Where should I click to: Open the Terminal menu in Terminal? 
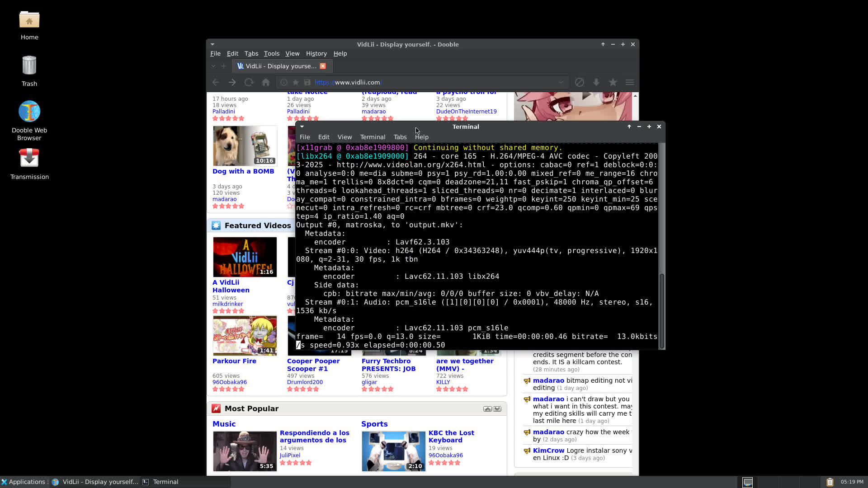[x=373, y=137]
